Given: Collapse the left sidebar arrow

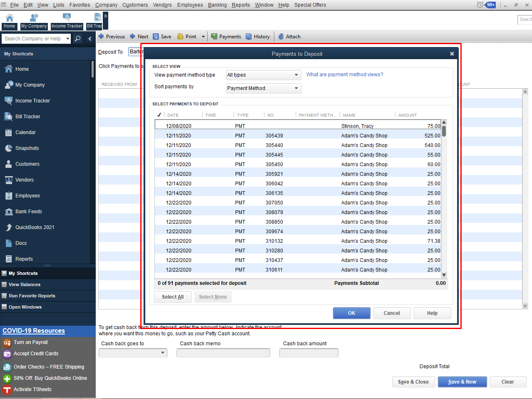Looking at the screenshot, I should tap(90, 39).
